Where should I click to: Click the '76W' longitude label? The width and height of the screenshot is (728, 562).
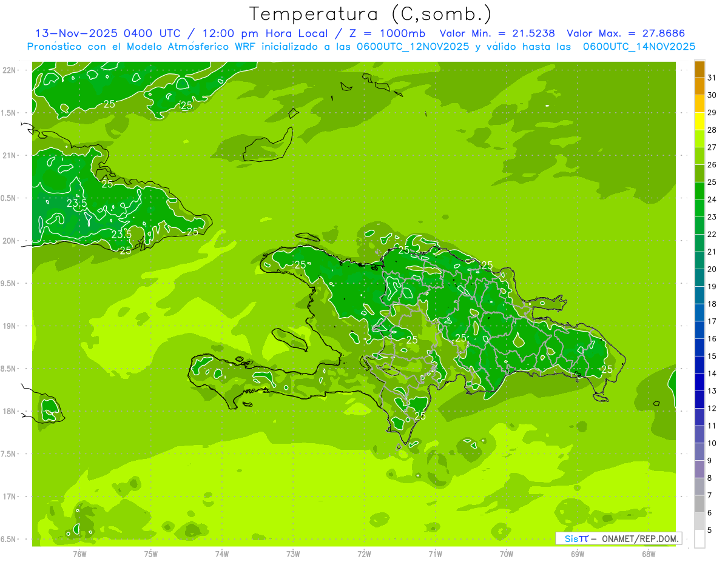pyautogui.click(x=79, y=554)
